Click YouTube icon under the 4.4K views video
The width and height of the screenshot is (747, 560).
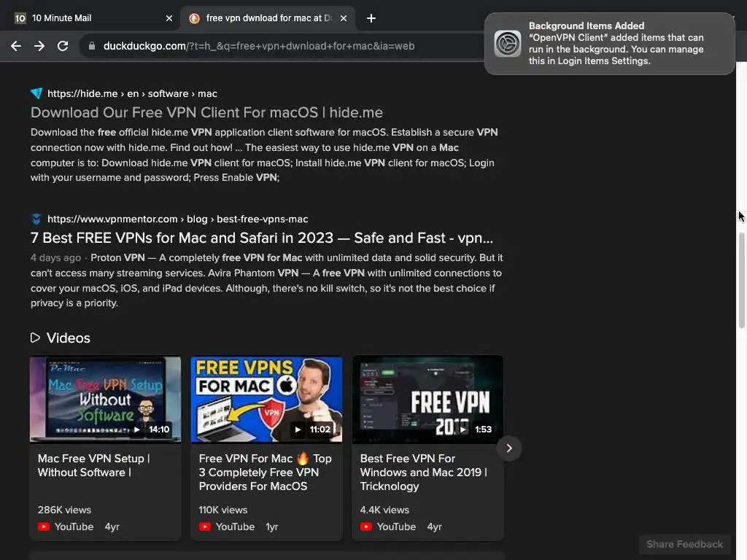coord(366,526)
